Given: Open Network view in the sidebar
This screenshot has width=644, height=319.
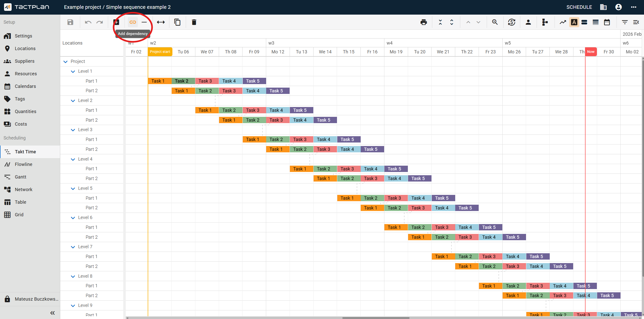Looking at the screenshot, I should point(30,190).
